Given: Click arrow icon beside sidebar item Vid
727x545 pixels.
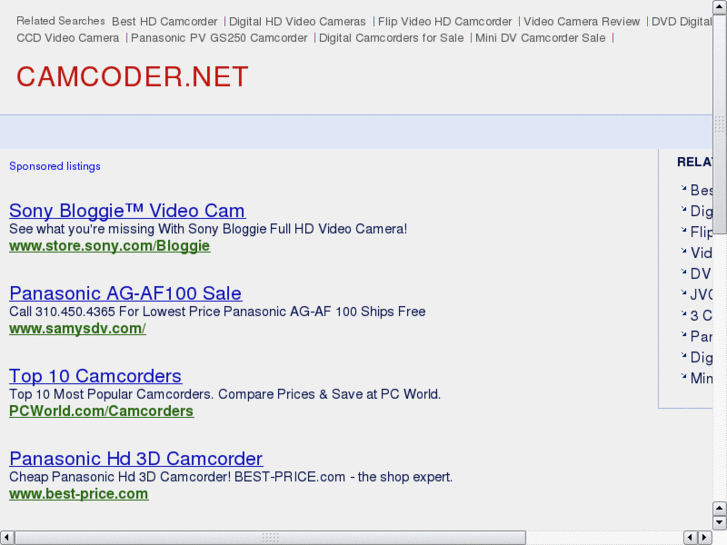Looking at the screenshot, I should point(683,250).
